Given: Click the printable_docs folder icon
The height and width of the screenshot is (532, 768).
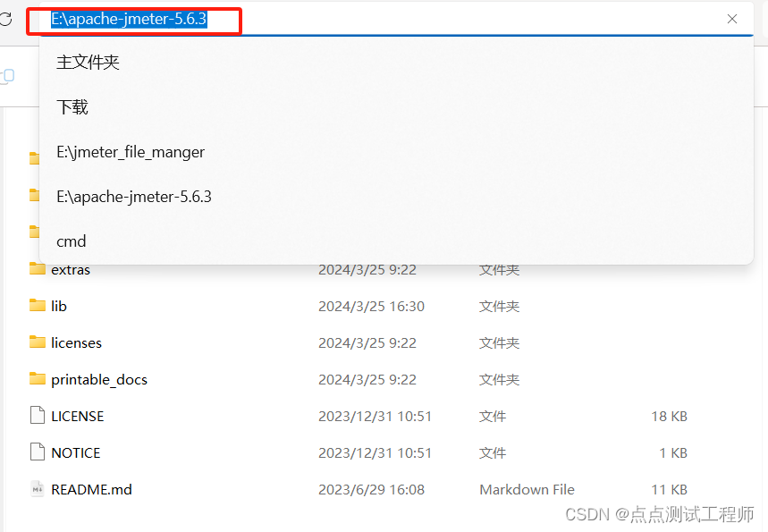Looking at the screenshot, I should [x=38, y=379].
